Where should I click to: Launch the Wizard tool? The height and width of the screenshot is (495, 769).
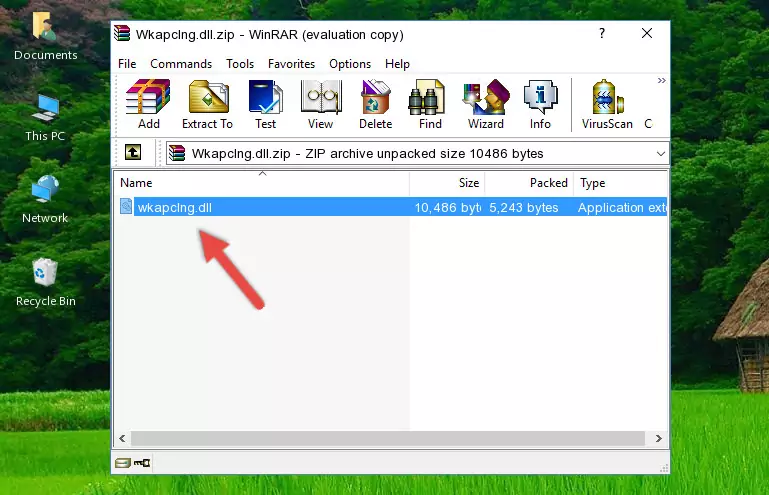tap(486, 104)
